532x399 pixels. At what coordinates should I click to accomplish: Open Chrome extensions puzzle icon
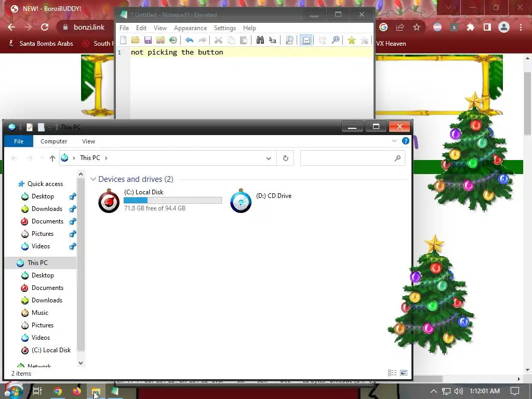coord(471,27)
